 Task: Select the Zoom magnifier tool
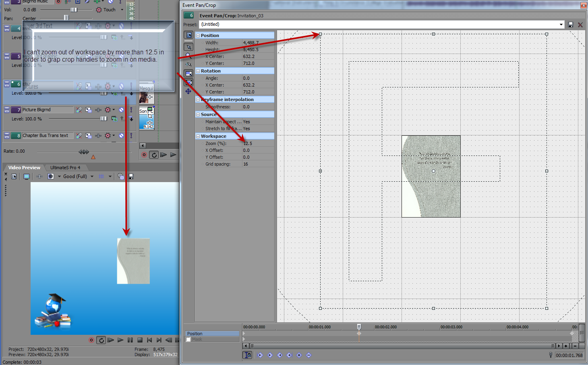tap(188, 56)
